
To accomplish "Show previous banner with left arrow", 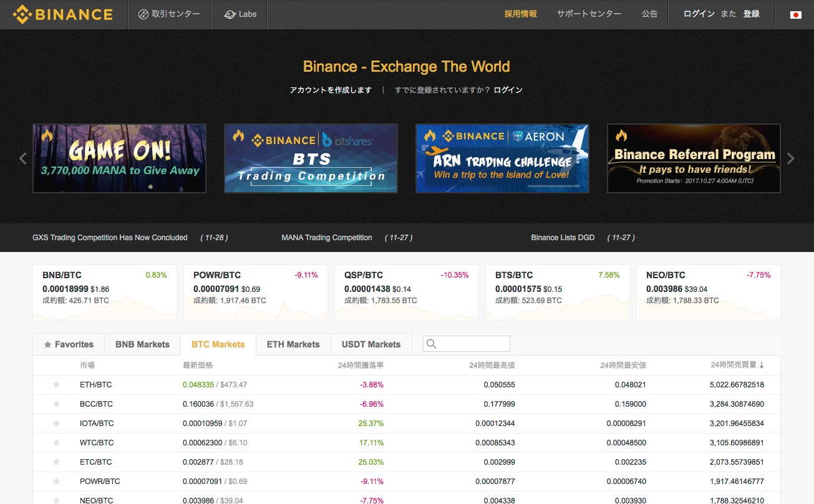I will [23, 158].
